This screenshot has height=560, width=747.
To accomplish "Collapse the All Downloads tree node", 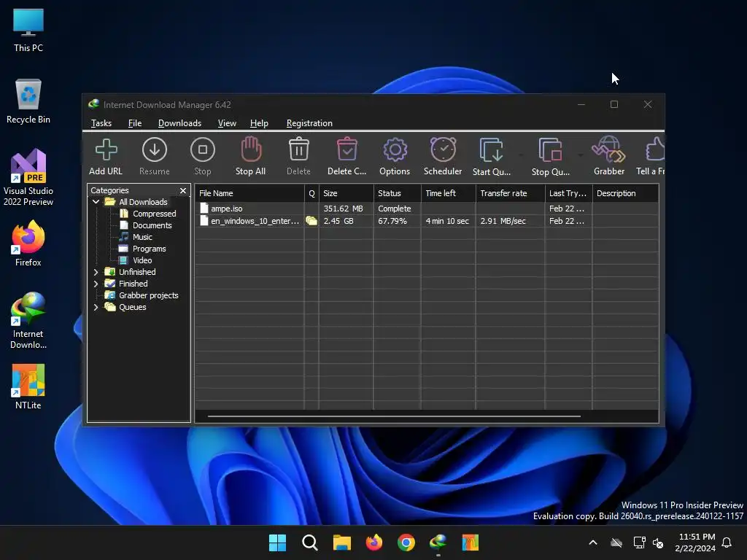I will (96, 202).
